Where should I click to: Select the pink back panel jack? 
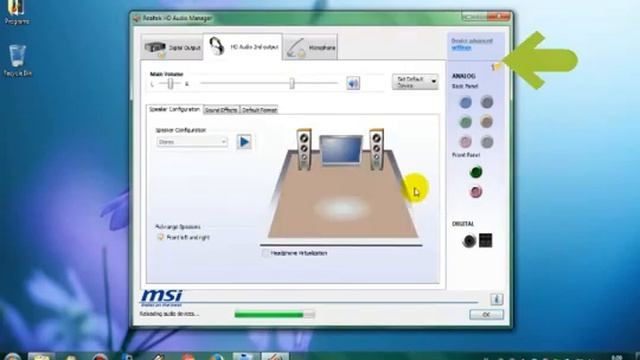[466, 142]
